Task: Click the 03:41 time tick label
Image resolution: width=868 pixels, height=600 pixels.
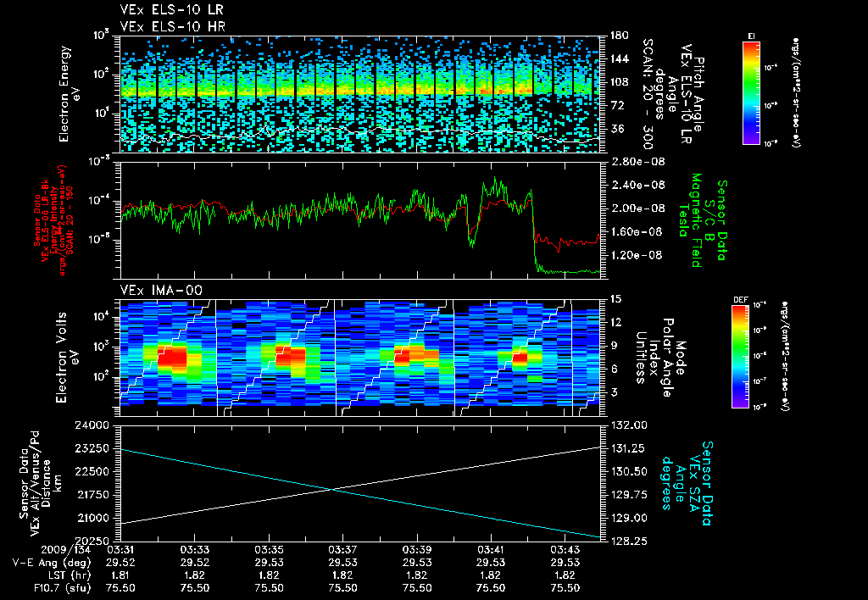Action: (x=491, y=550)
